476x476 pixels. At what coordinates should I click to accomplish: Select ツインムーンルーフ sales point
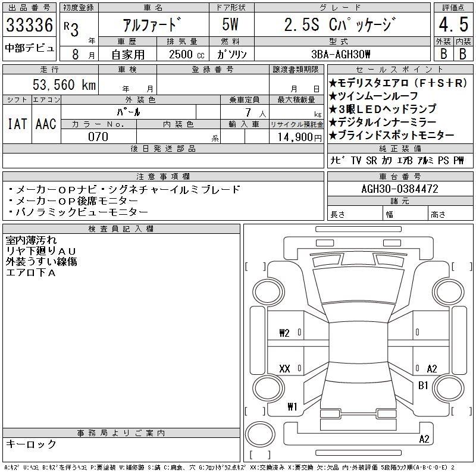tap(374, 96)
